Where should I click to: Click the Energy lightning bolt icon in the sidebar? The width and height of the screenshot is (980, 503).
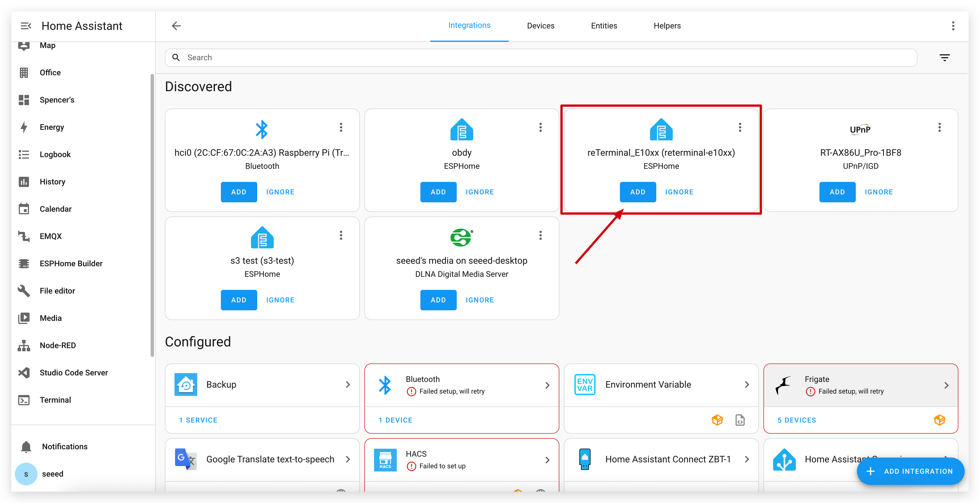[24, 127]
